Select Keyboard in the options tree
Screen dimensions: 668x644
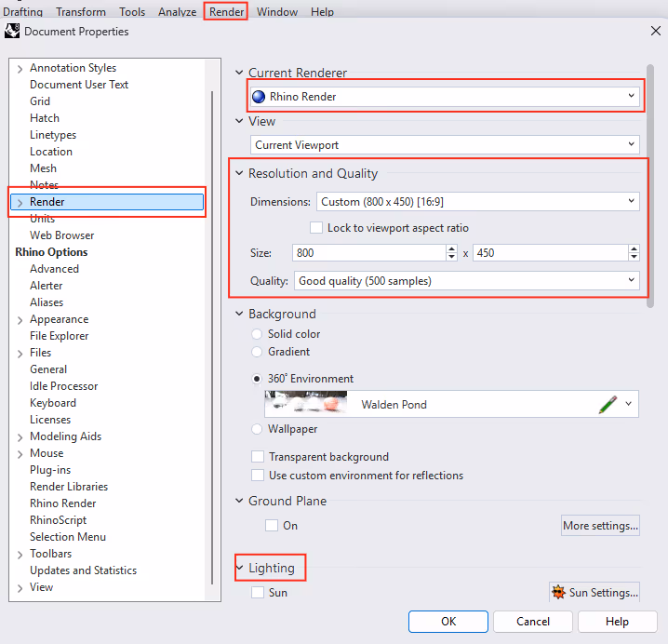point(53,403)
